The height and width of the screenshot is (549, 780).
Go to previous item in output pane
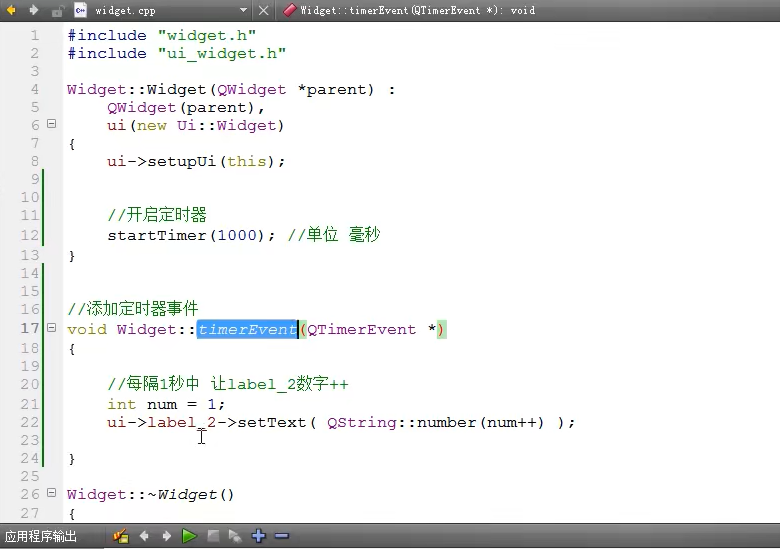point(144,536)
